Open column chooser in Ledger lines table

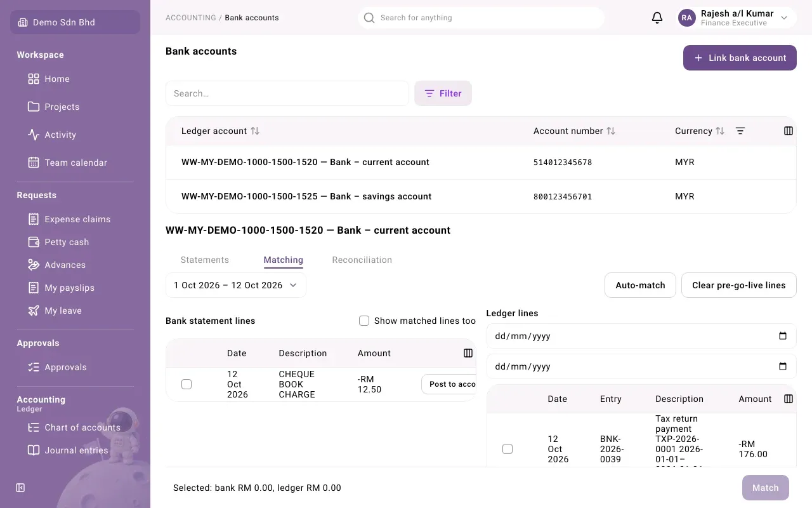pos(789,399)
